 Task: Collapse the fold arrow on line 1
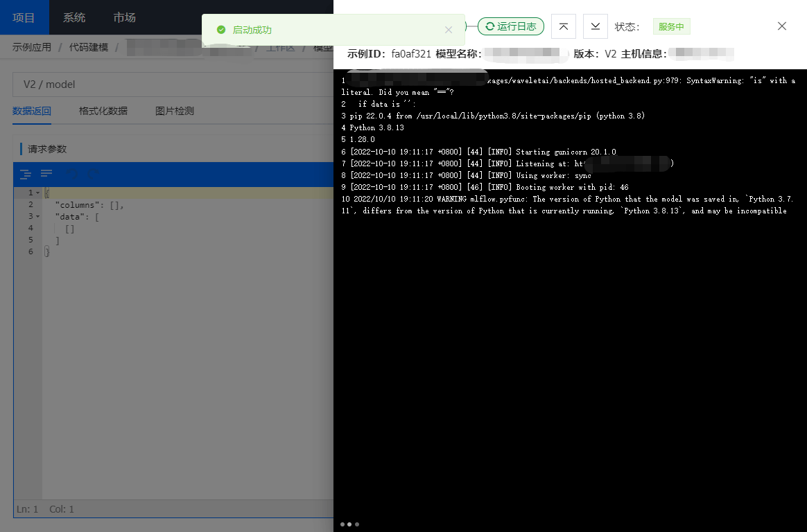click(x=37, y=193)
